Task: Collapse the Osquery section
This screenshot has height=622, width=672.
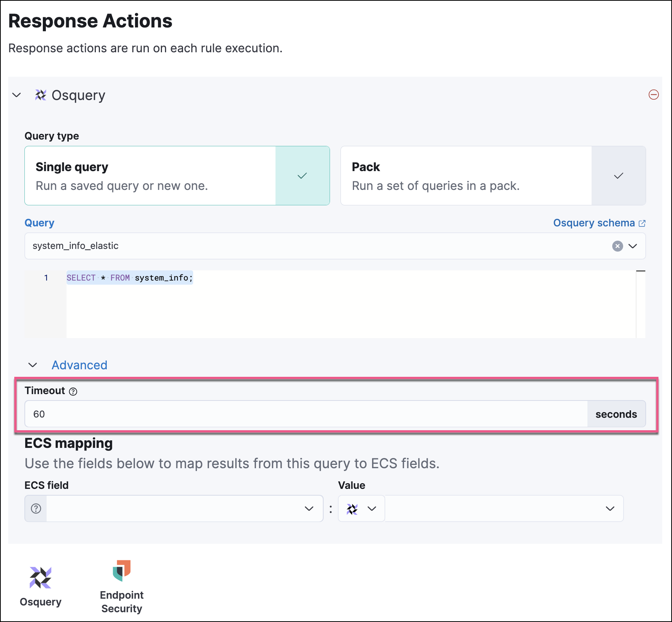Action: point(17,95)
